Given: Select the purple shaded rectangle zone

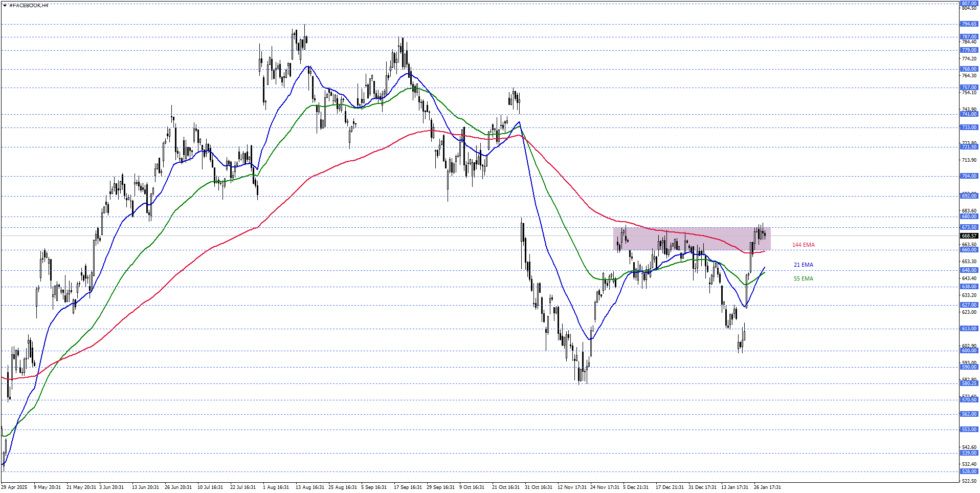Looking at the screenshot, I should tap(691, 239).
